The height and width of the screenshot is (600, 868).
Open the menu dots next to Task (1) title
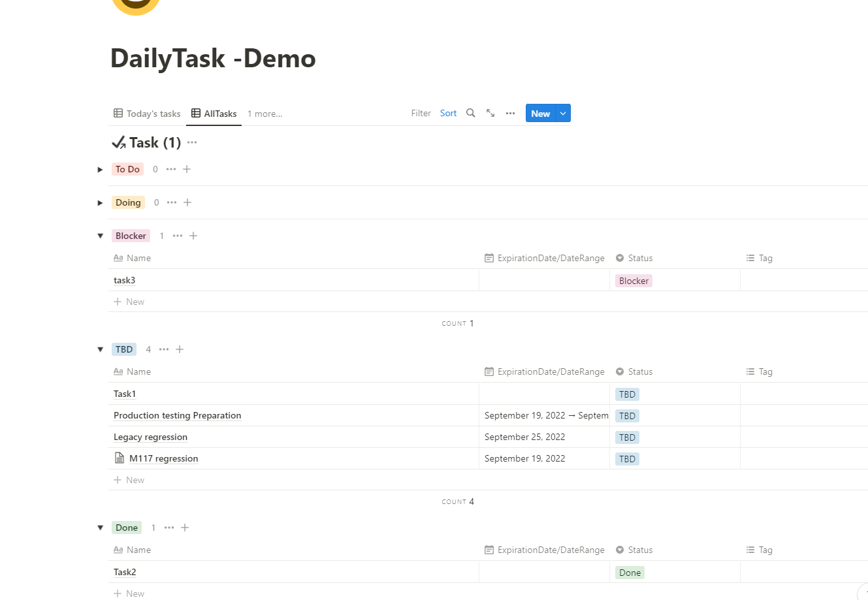click(x=192, y=142)
